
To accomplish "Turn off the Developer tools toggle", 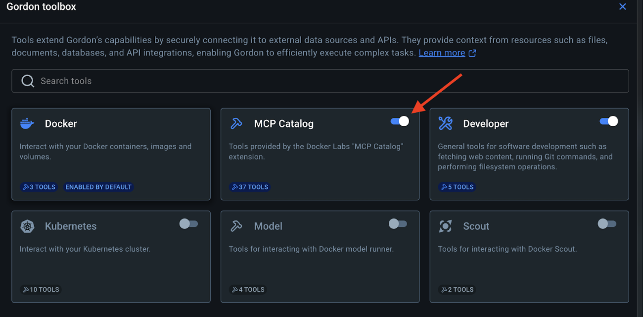I will (x=608, y=121).
